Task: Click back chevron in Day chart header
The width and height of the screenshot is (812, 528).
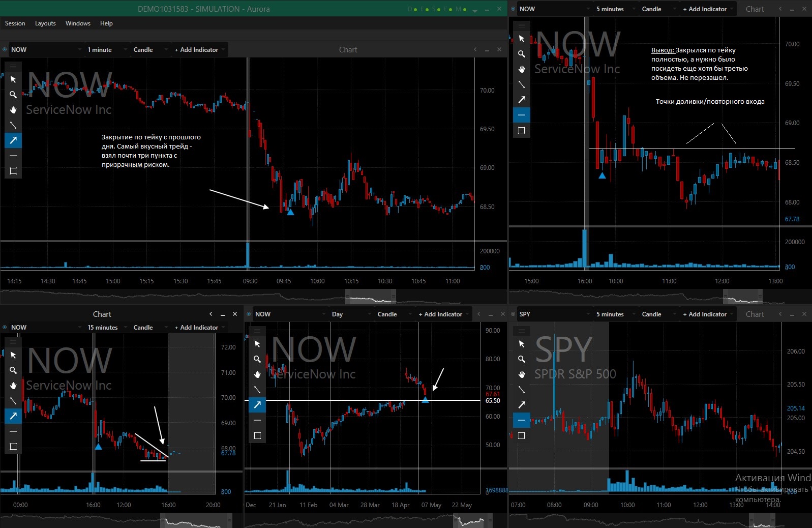Action: coord(478,314)
